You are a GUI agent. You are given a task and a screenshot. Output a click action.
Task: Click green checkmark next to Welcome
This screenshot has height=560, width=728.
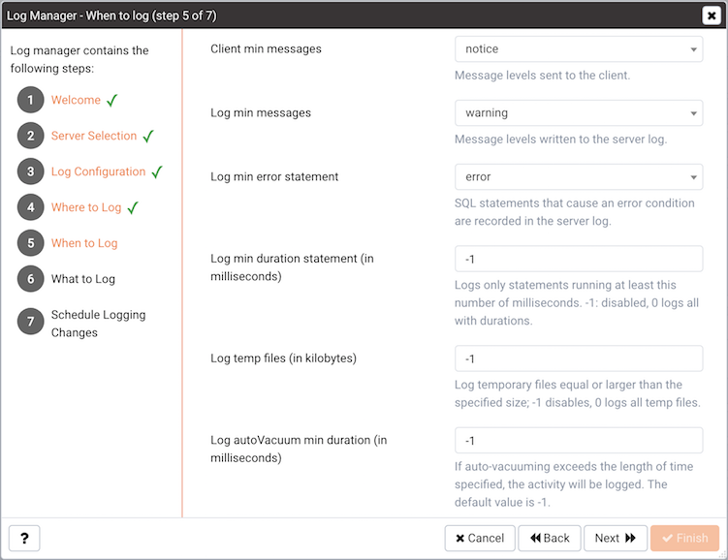point(111,100)
